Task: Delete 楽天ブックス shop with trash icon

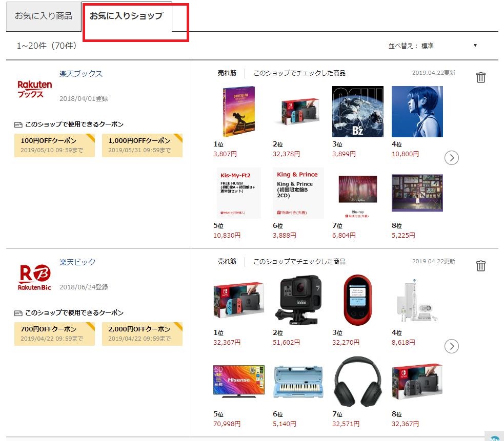Action: pos(480,77)
